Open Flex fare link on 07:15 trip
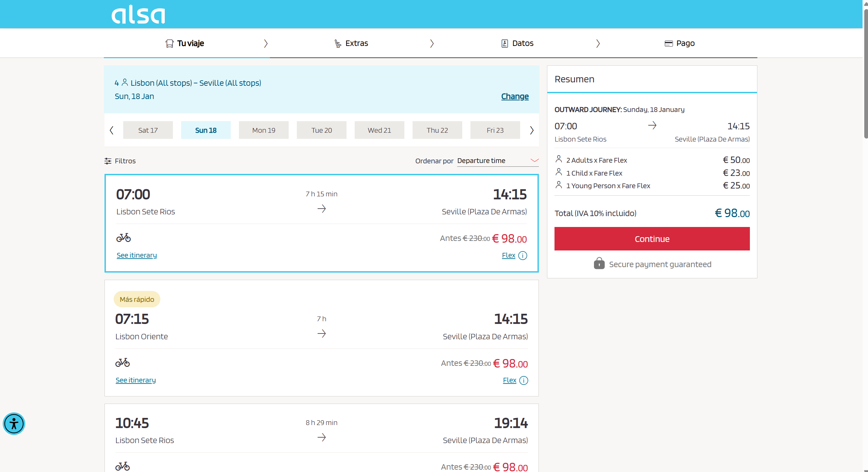 509,380
